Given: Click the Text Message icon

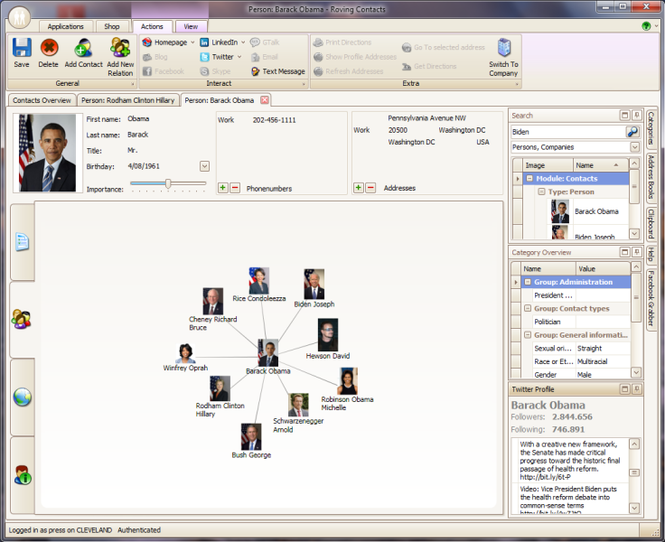Looking at the screenshot, I should [x=255, y=71].
